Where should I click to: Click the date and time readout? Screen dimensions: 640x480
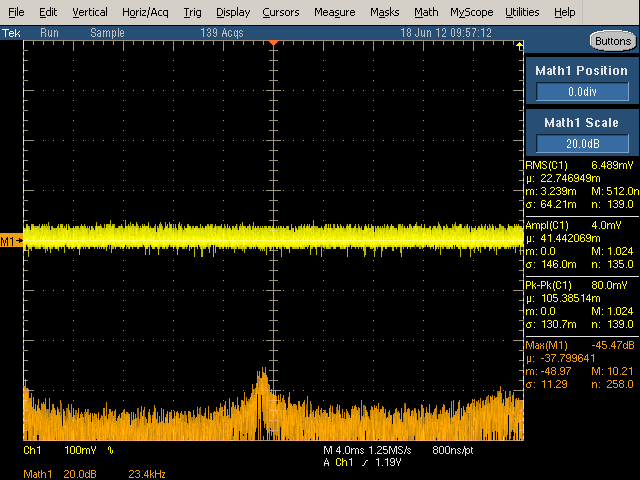pyautogui.click(x=446, y=33)
